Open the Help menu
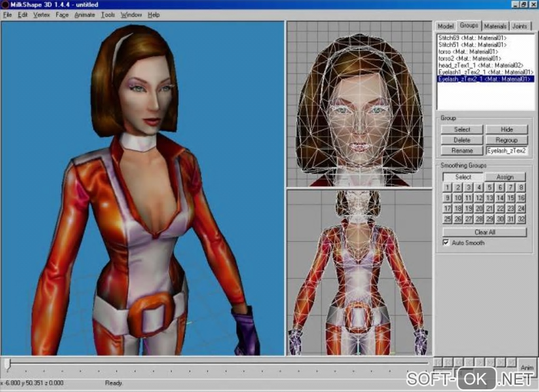This screenshot has height=392, width=539. click(154, 15)
